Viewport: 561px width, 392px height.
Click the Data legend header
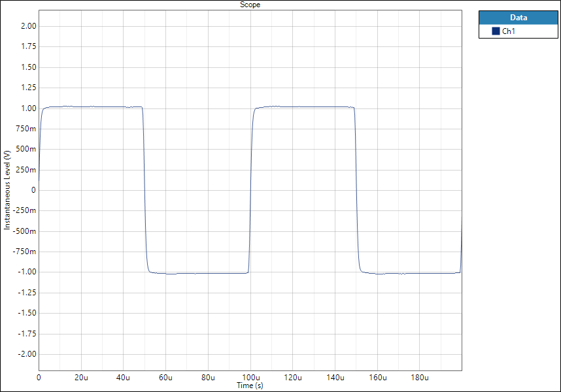518,18
